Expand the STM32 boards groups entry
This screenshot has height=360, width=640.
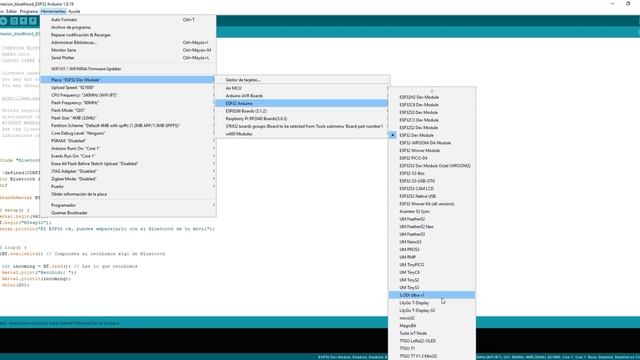[x=302, y=127]
